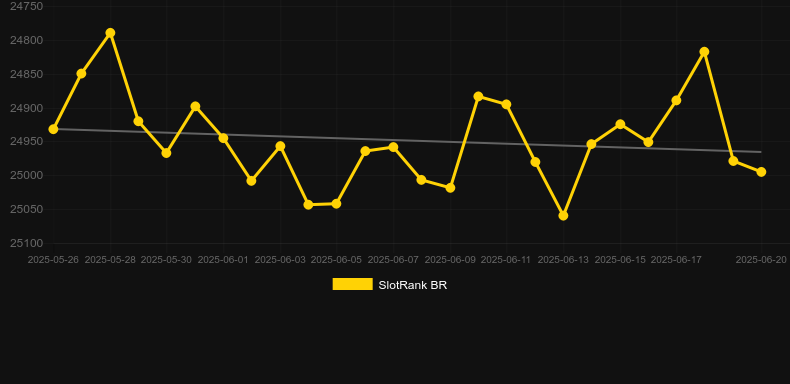Click the 2025-06-17 data point

[676, 101]
